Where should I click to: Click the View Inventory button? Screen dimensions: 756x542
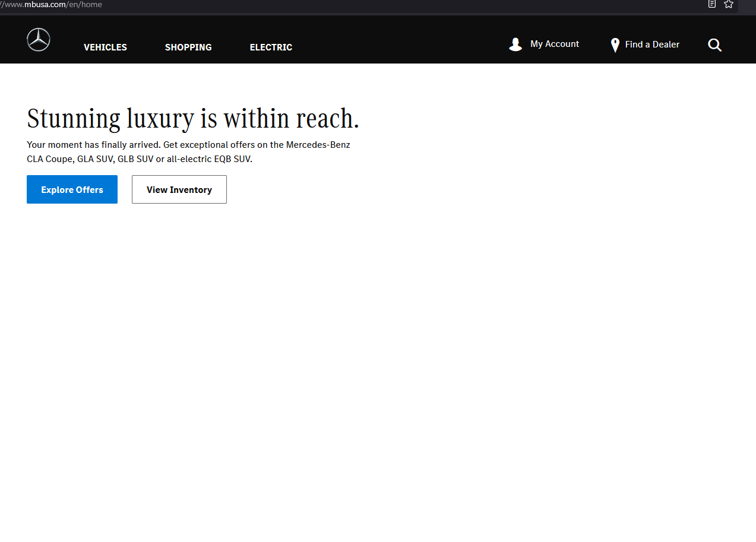(179, 189)
